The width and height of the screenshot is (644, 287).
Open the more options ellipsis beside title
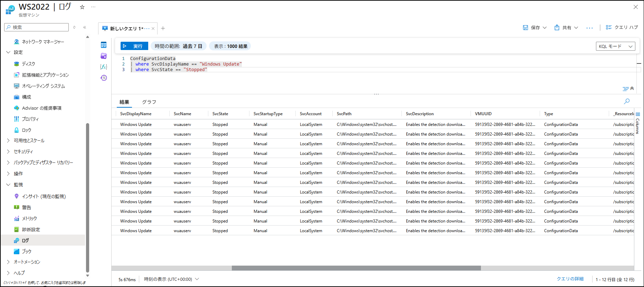(93, 7)
